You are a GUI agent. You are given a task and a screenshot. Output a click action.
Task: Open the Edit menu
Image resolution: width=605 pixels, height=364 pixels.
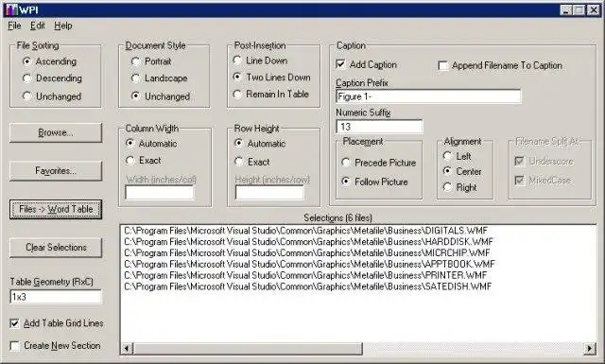click(x=38, y=26)
